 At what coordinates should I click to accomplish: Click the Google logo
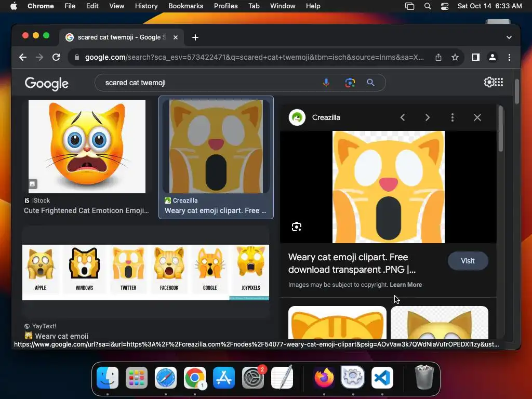click(x=46, y=84)
